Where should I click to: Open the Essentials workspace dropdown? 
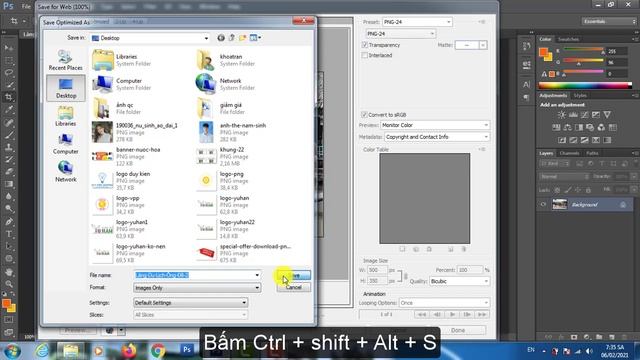click(x=609, y=21)
